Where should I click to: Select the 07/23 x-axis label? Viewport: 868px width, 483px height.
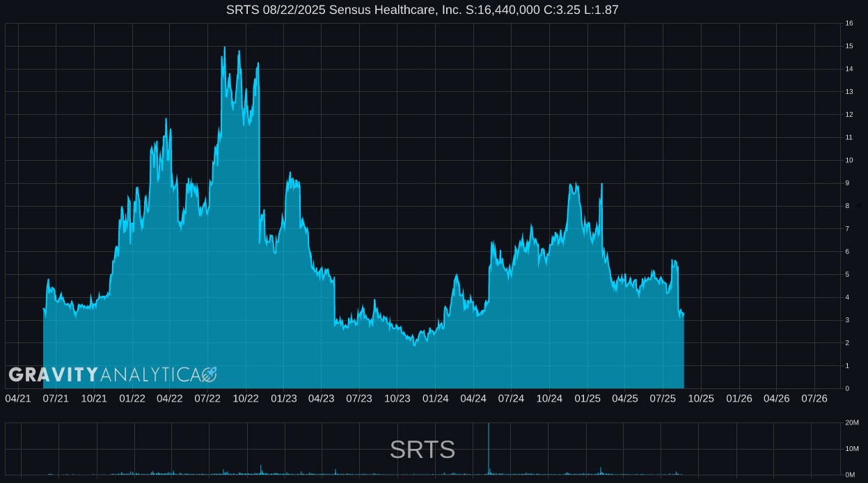tap(359, 398)
